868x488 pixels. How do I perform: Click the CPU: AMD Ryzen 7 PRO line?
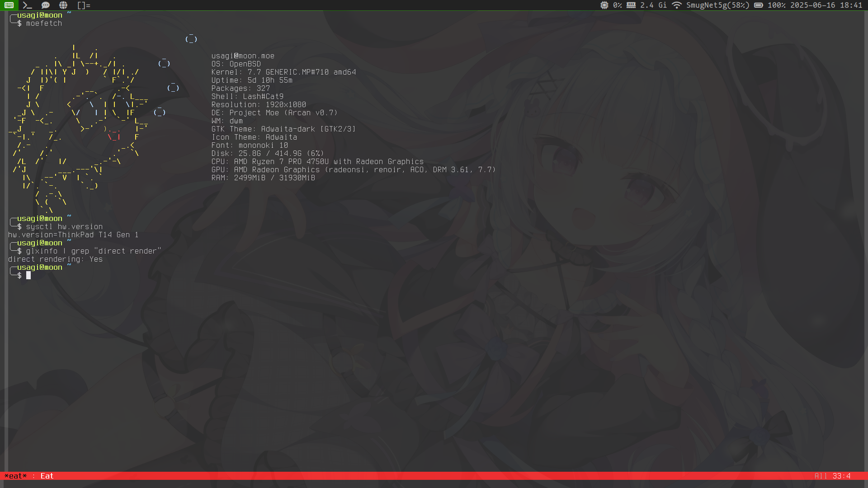tap(317, 162)
